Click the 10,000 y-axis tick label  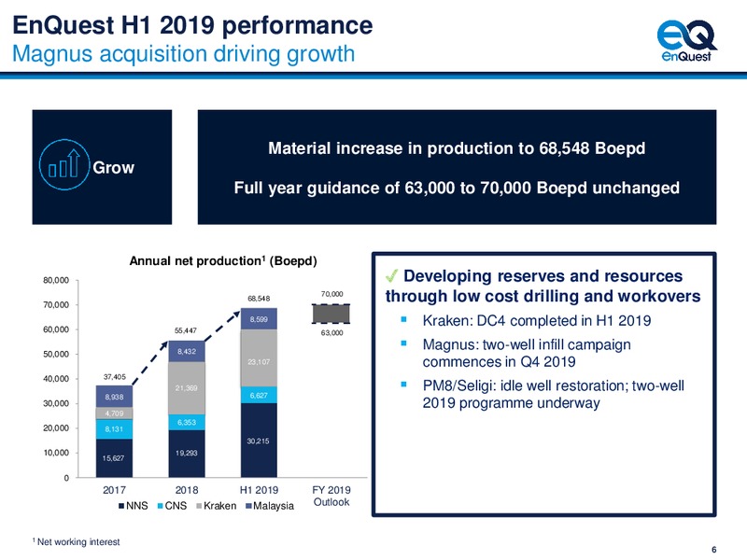(x=56, y=453)
